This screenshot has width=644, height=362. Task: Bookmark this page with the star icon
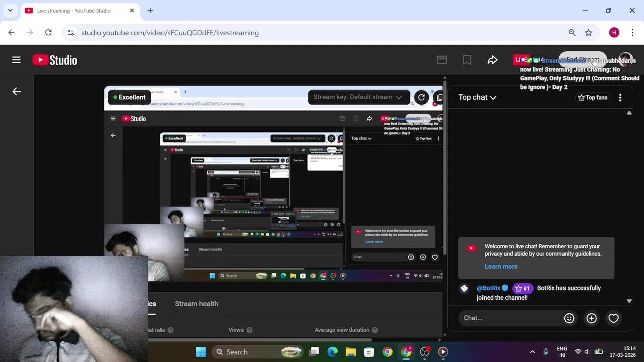click(588, 32)
